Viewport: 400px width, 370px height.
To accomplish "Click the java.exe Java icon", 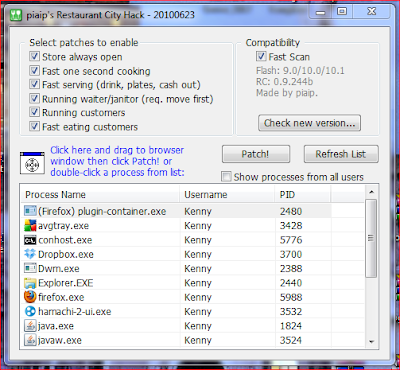I will (x=30, y=326).
